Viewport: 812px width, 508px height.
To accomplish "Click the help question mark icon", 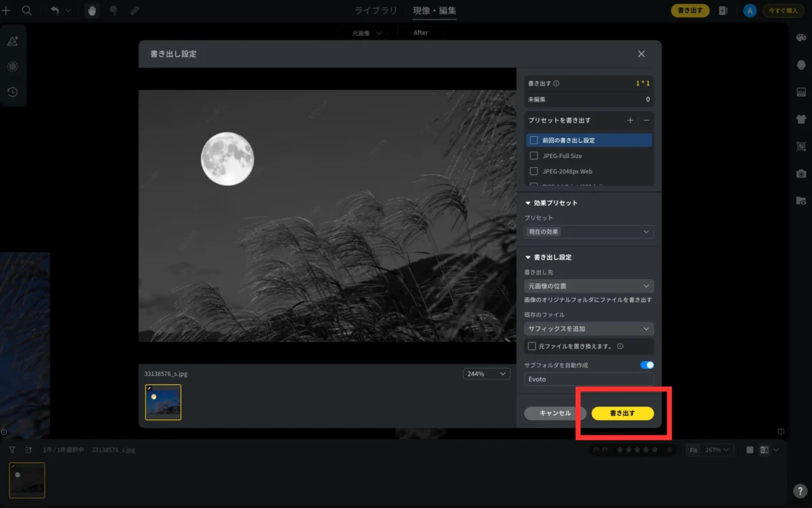I will tap(799, 490).
